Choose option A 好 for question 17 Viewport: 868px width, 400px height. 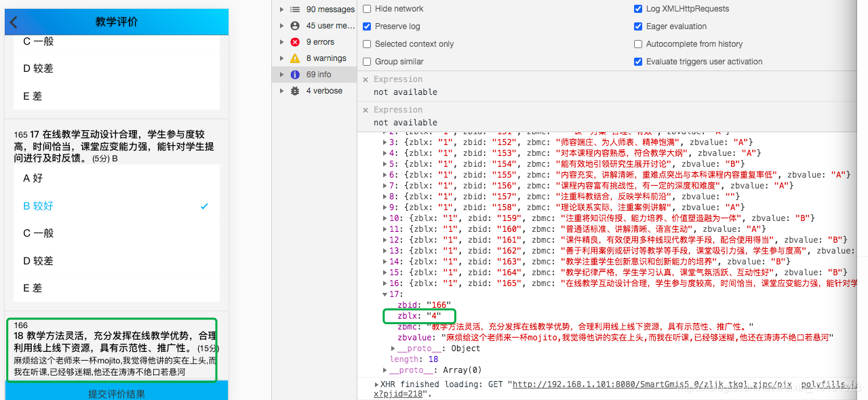(116, 178)
